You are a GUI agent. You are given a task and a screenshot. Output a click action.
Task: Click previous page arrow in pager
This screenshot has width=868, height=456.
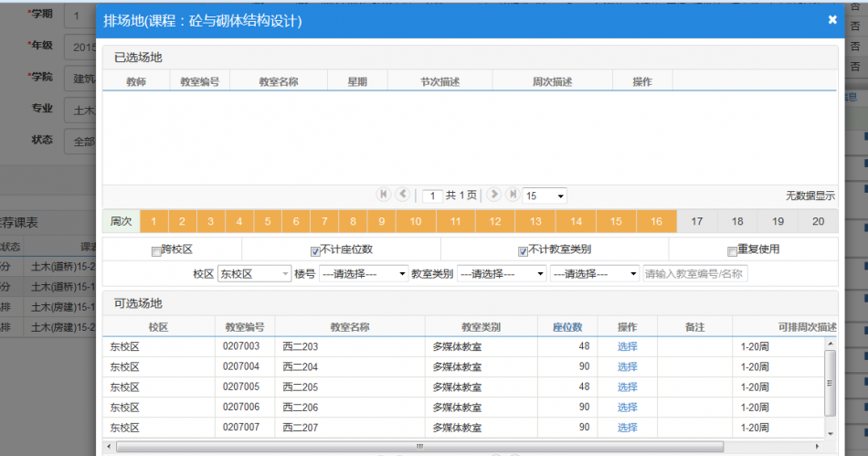(x=403, y=195)
